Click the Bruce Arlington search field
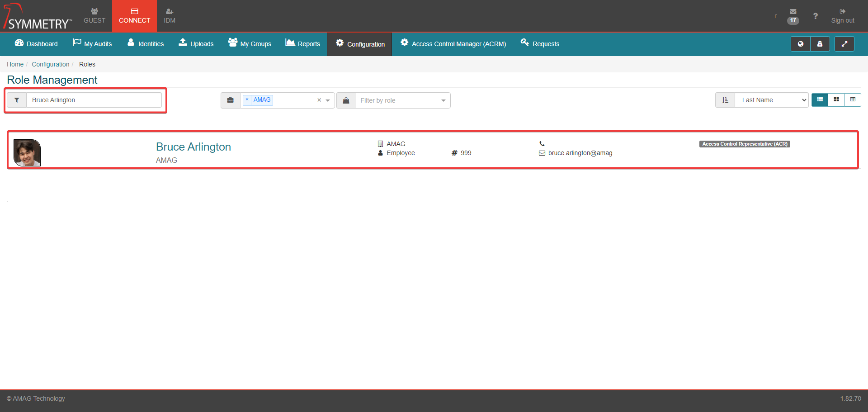 tap(94, 100)
